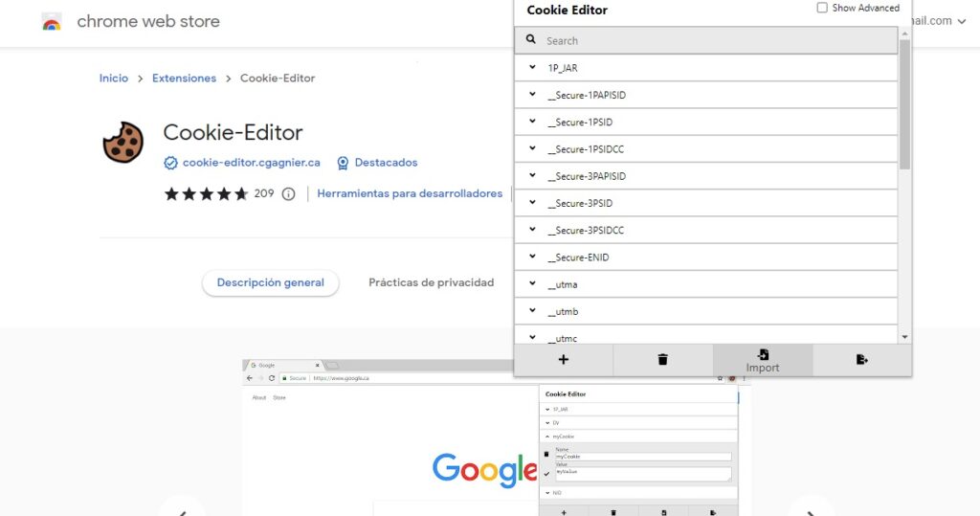Delete all cookies with the trash icon
This screenshot has height=516, width=980.
click(x=662, y=359)
